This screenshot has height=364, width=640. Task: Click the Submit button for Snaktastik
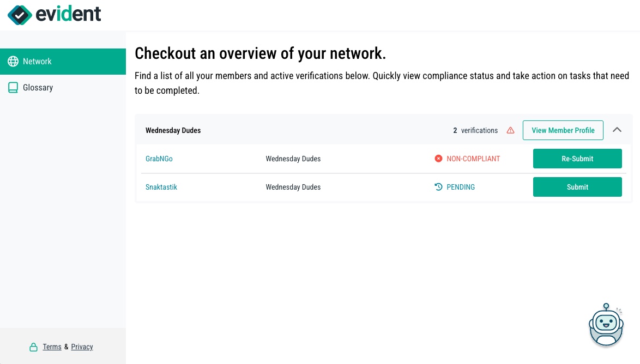click(577, 187)
